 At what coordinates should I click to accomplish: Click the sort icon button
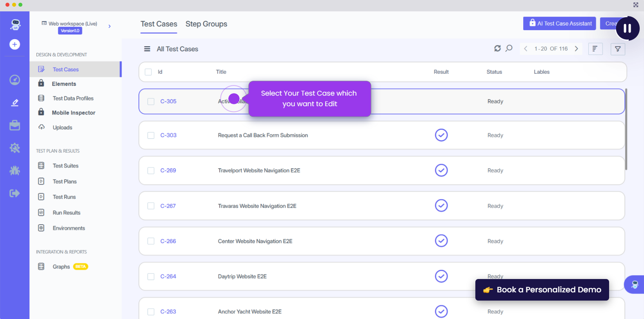click(x=595, y=49)
